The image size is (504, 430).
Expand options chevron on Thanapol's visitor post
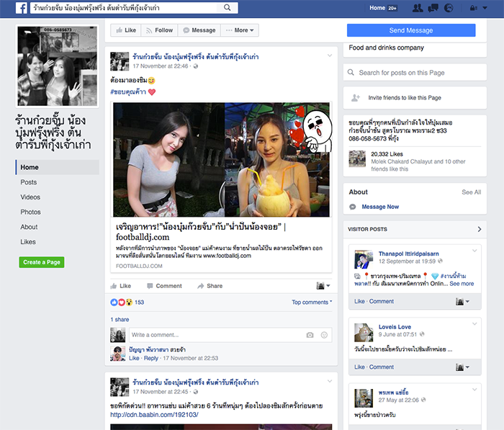[x=474, y=251]
